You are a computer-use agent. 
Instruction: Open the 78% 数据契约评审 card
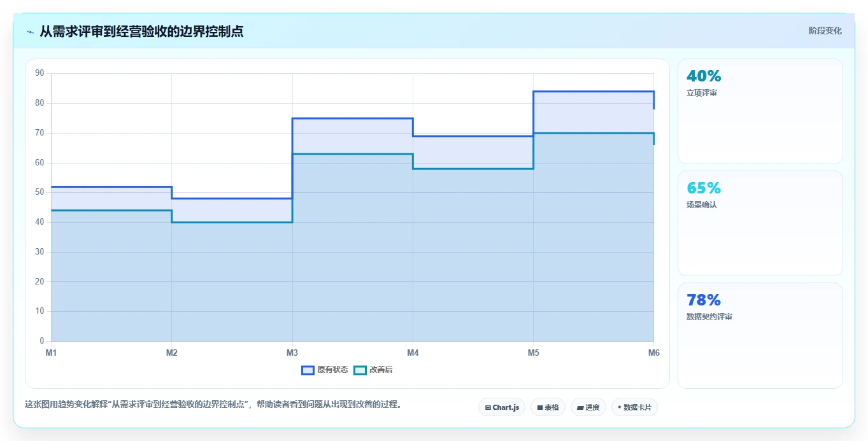tap(760, 335)
